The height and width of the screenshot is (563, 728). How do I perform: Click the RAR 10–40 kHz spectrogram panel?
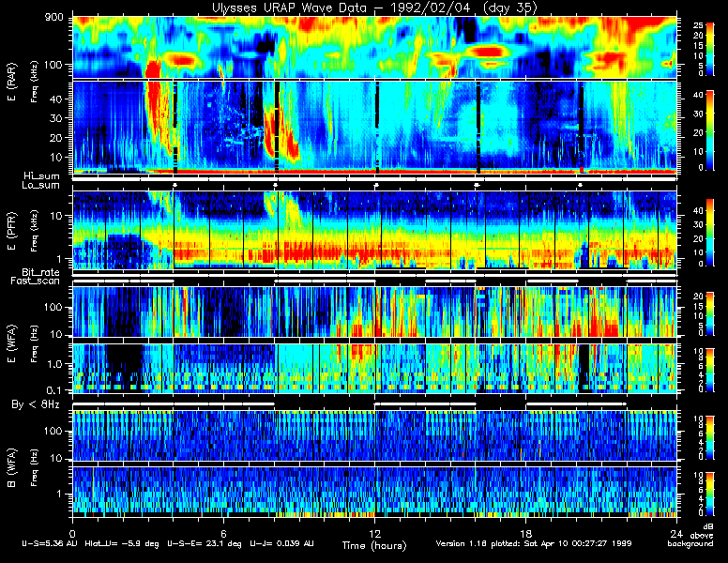(x=374, y=128)
